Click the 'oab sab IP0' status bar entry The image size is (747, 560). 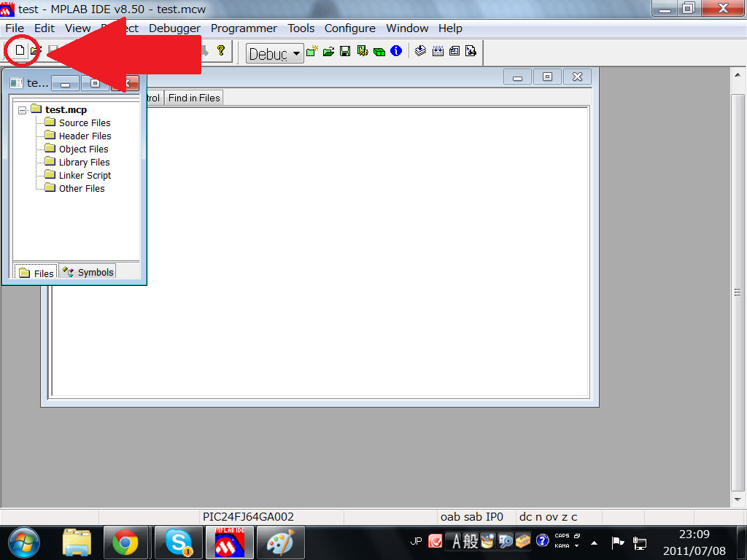click(x=472, y=517)
